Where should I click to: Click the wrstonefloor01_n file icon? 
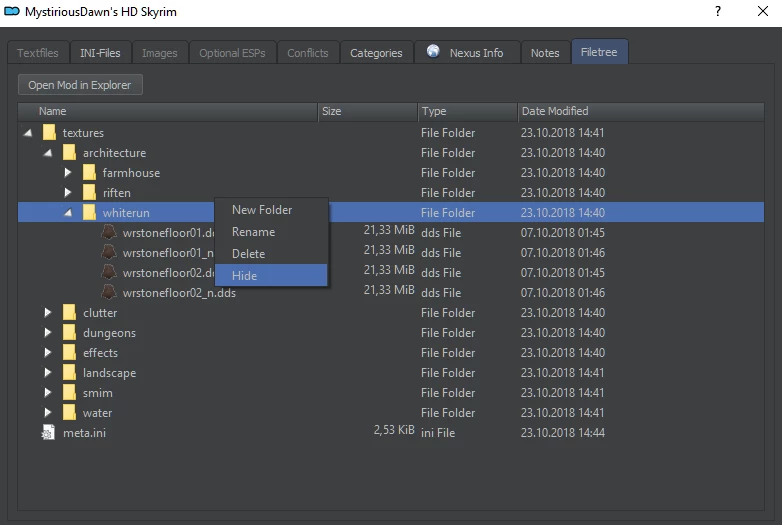tap(109, 252)
